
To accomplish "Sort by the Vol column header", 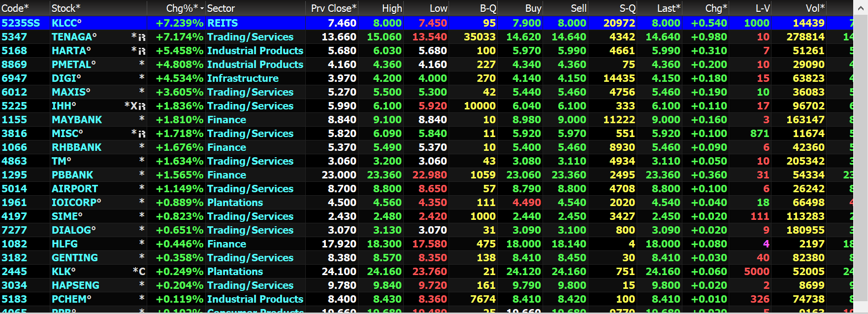I will click(815, 8).
